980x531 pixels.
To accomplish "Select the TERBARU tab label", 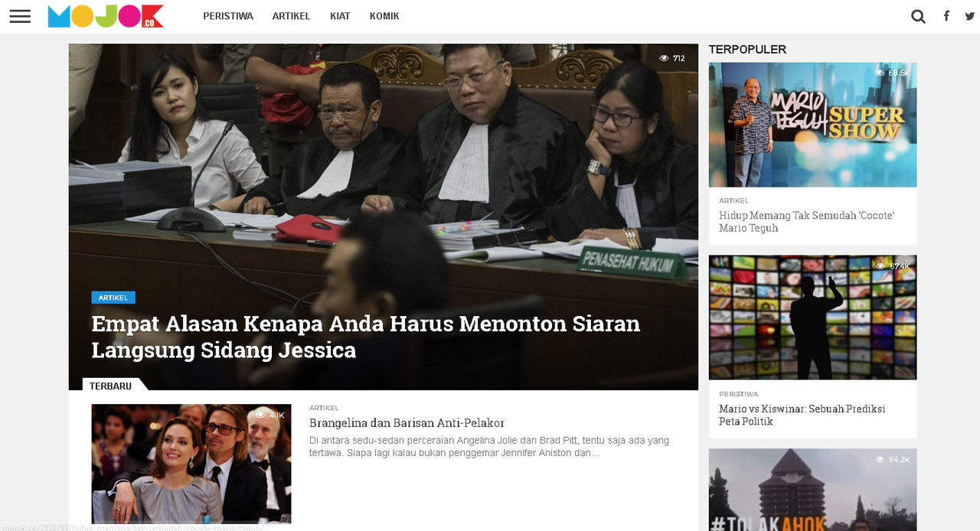I will pyautogui.click(x=110, y=386).
